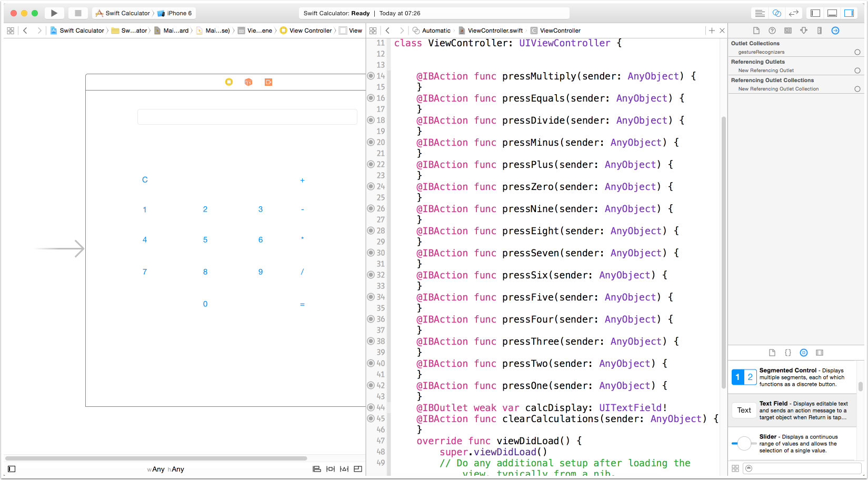Open the View Controller breadcrumb in storyboard

click(306, 31)
